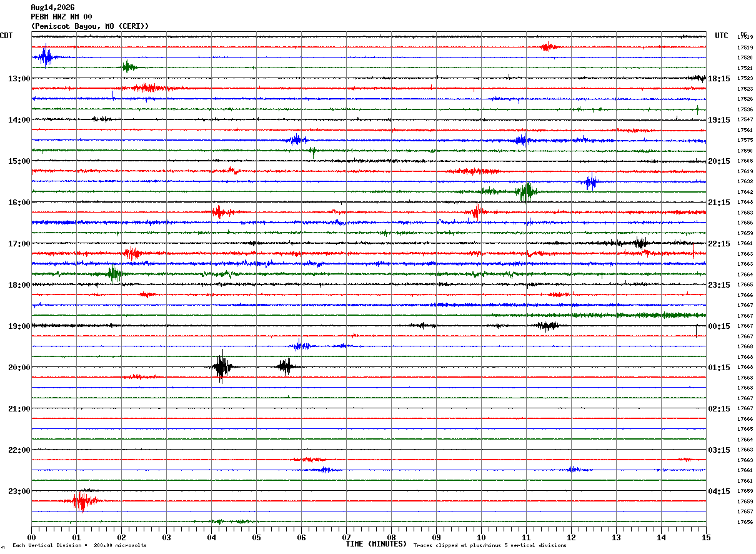This screenshot has width=756, height=554.
Task: Click the DC offset value 17657
Action: pos(745,512)
